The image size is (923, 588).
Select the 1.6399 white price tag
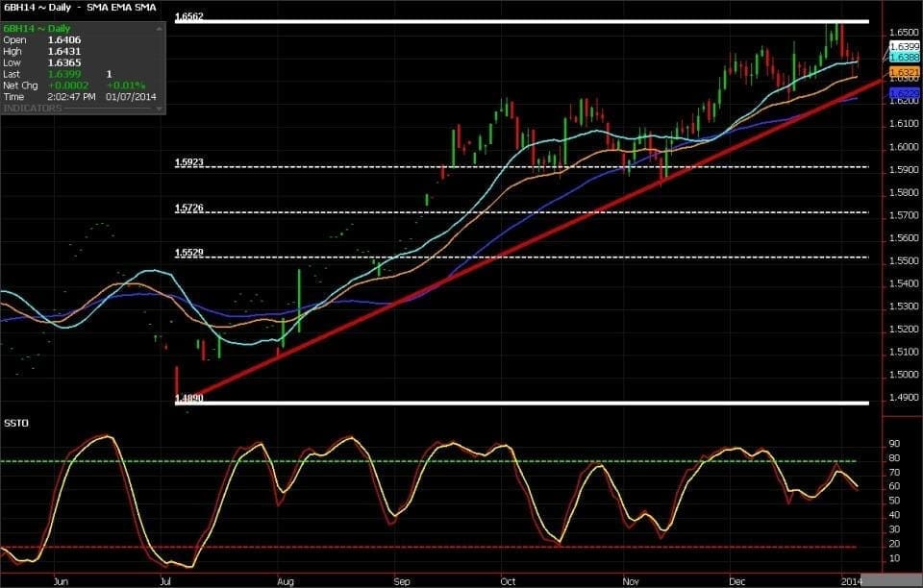tap(905, 46)
